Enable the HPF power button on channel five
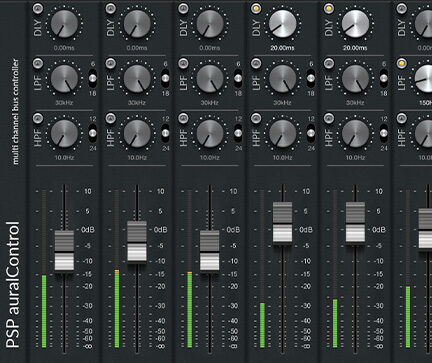 click(329, 118)
